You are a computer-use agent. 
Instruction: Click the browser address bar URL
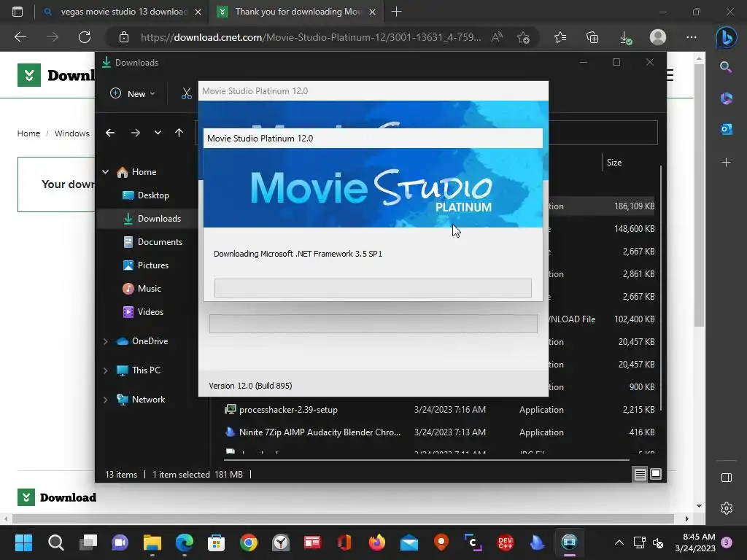[311, 37]
